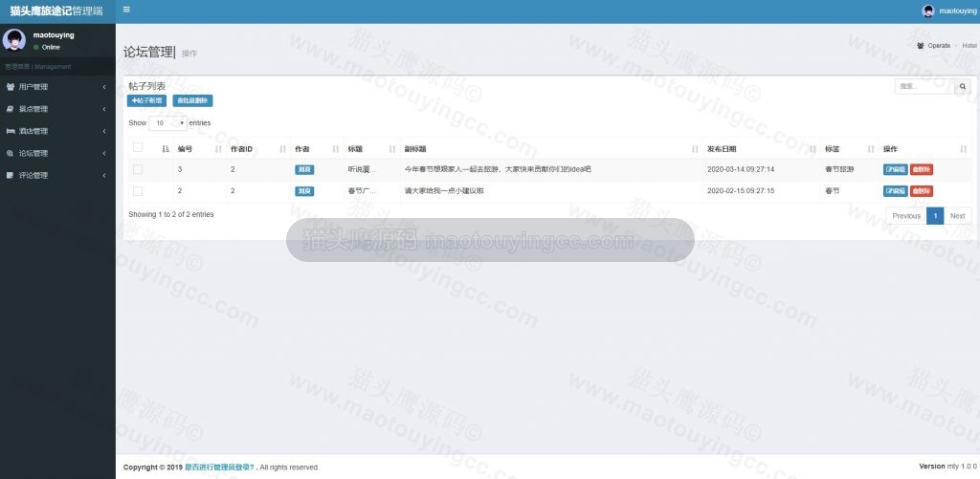
Task: Click the subtitle 请大家给我一点小建议啦
Action: (x=444, y=191)
